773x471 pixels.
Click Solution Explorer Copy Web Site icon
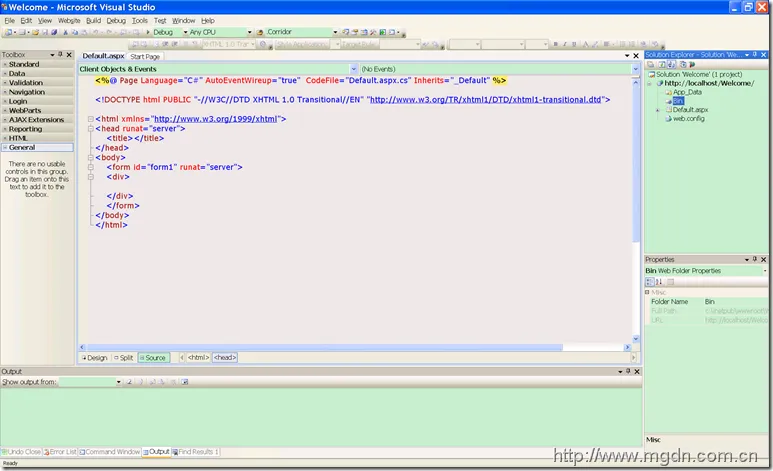pyautogui.click(x=683, y=65)
